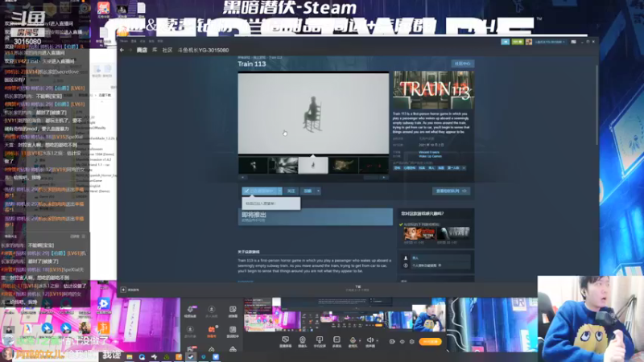Viewport: 644px width, 362px height.
Task: Click the Train 113 header capsule image
Action: pos(433,90)
